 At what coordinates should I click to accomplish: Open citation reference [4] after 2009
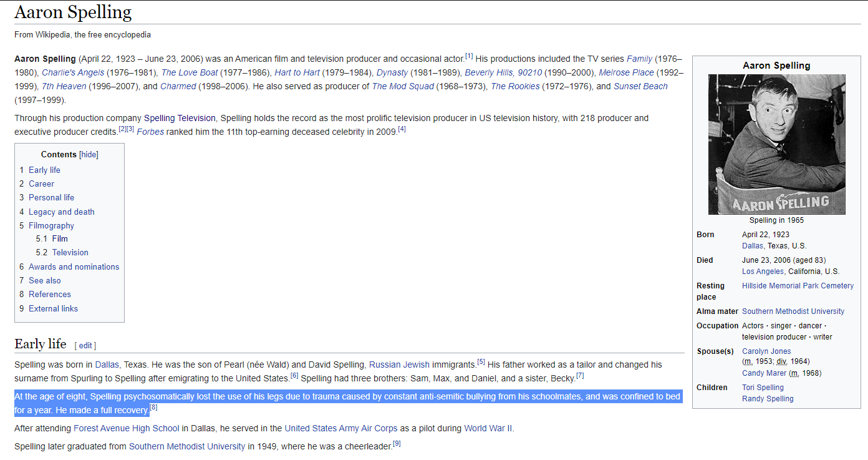pos(402,129)
